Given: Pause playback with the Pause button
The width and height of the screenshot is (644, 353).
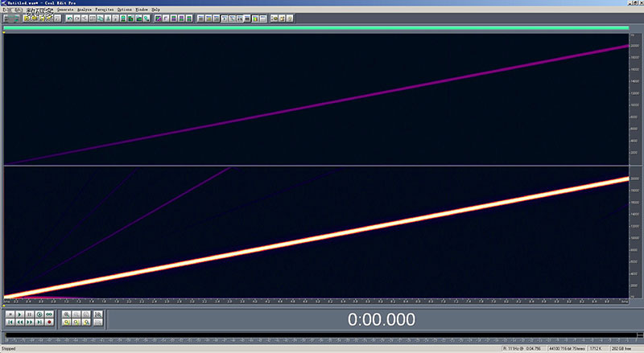Looking at the screenshot, I should pos(29,314).
